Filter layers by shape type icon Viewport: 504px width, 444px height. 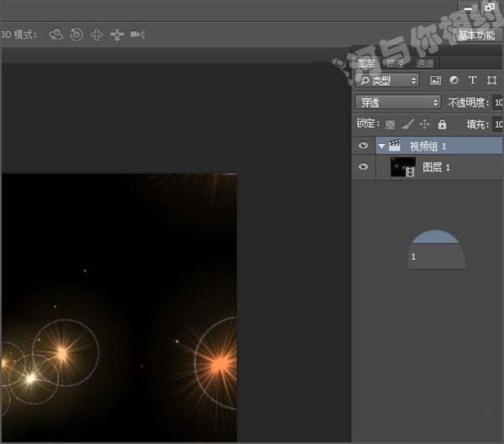click(491, 81)
